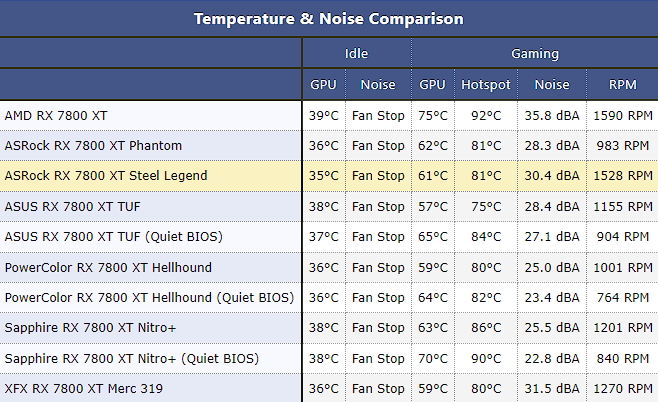This screenshot has width=658, height=402.
Task: Click the 22.8 dBA gaming noise cell
Action: tap(551, 358)
